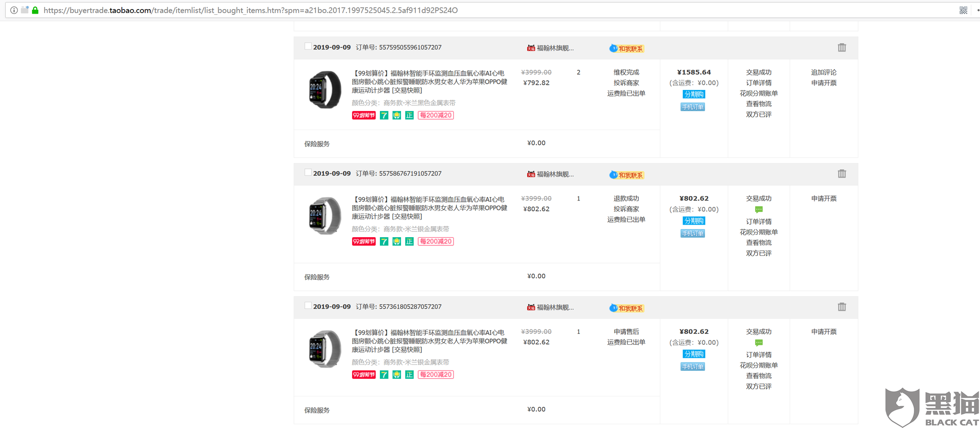The height and width of the screenshot is (428, 980).
Task: Click green 7-day icon in order 557586767191057207
Action: point(384,241)
